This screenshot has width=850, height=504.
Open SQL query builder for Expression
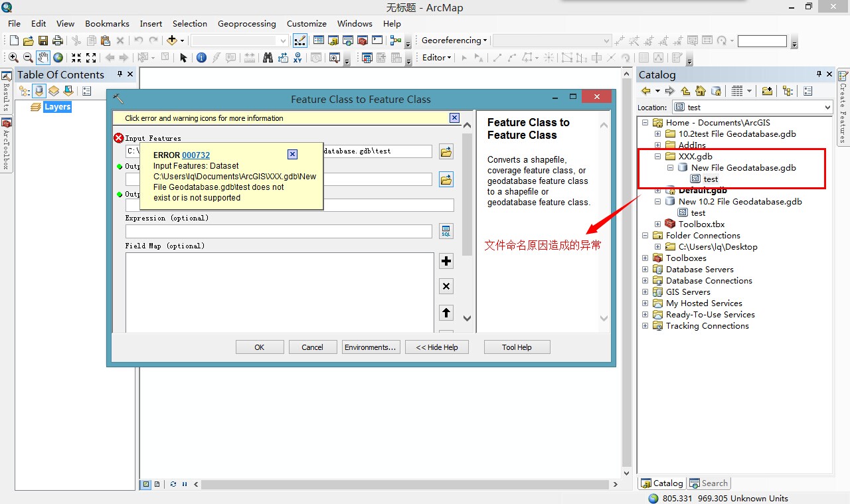point(446,231)
